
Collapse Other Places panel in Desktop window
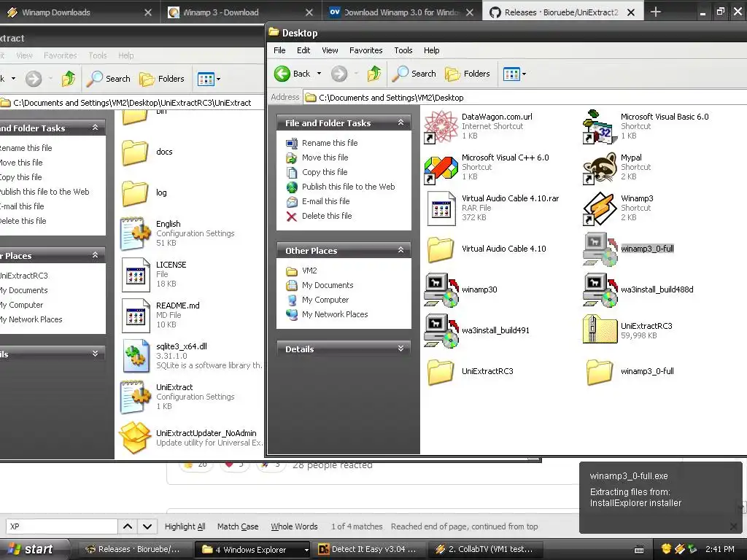400,251
